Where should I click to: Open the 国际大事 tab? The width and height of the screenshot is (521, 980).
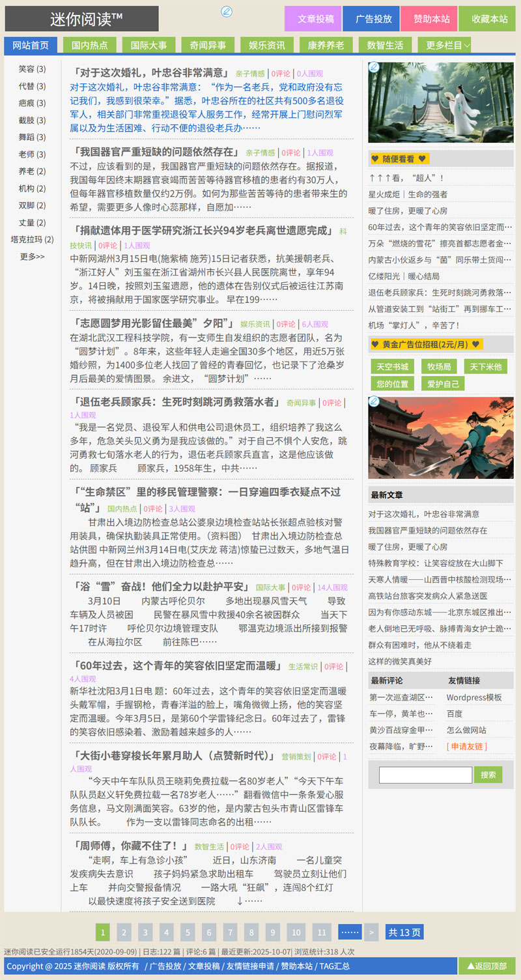[x=148, y=45]
